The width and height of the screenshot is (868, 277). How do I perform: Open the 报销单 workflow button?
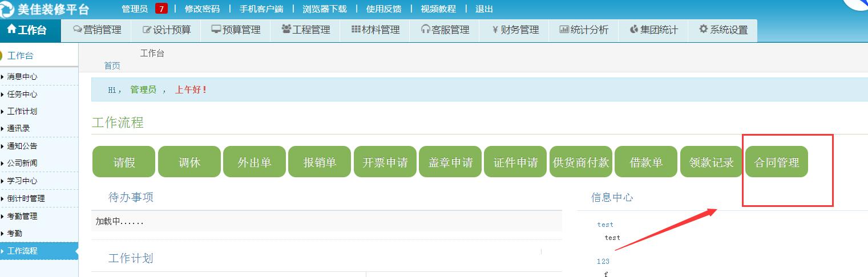point(320,162)
